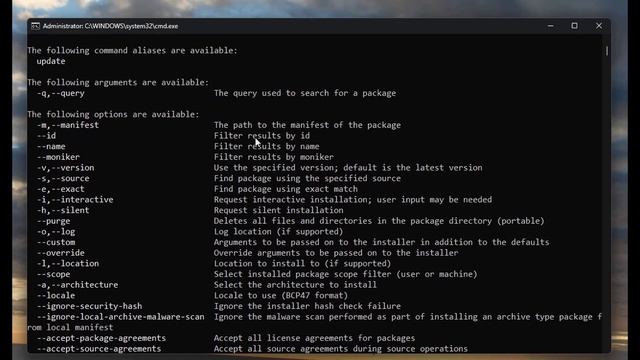This screenshot has height=360, width=640.
Task: Click "Select installed package scope filter" description
Action: [345, 273]
